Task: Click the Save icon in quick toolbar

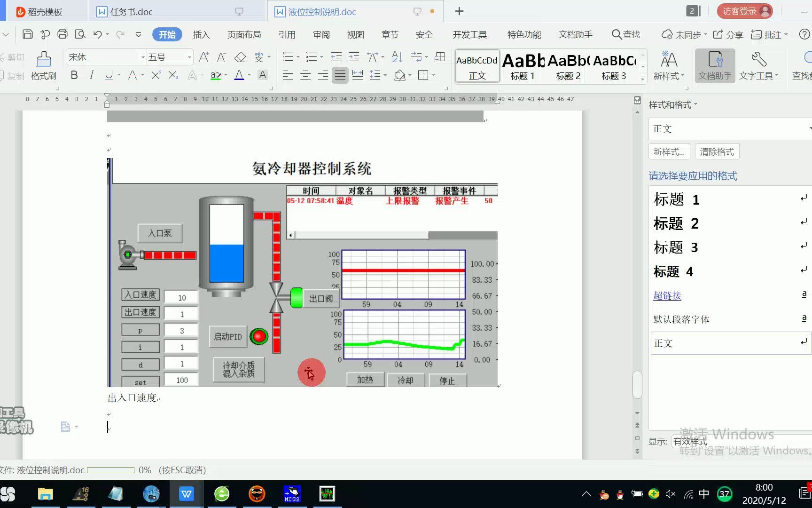Action: tap(28, 34)
